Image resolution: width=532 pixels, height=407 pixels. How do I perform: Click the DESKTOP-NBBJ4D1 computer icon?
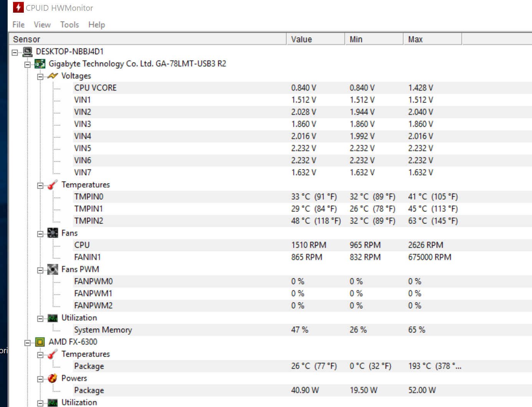click(x=28, y=51)
